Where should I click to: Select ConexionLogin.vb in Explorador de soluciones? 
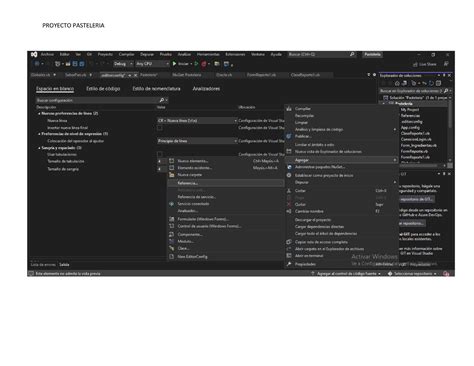tap(416, 139)
